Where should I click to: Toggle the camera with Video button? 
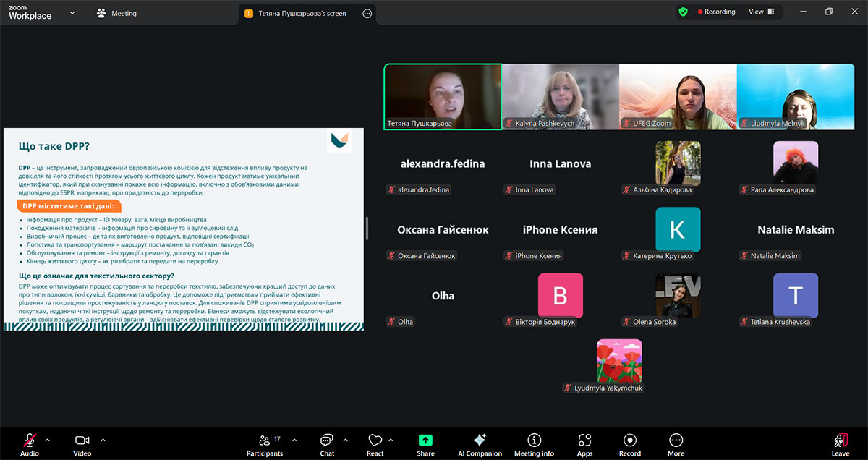(x=82, y=443)
